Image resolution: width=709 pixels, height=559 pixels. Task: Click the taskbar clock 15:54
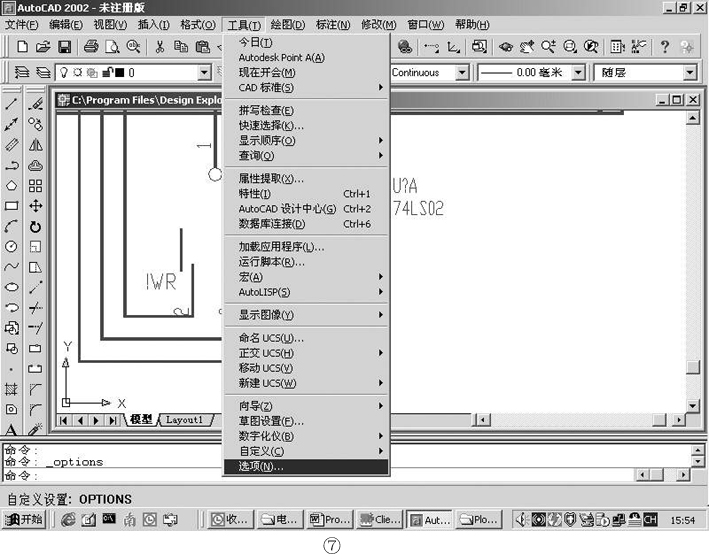pos(683,520)
